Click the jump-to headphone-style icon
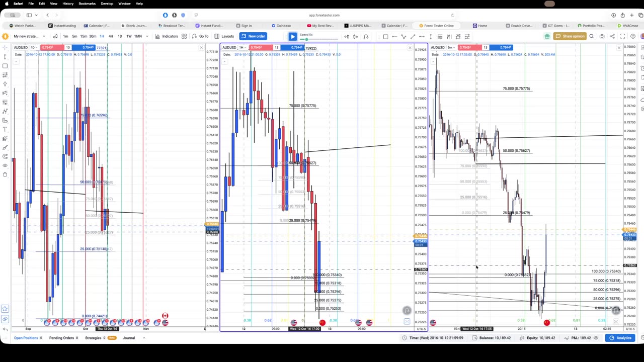The width and height of the screenshot is (644, 362). (366, 36)
